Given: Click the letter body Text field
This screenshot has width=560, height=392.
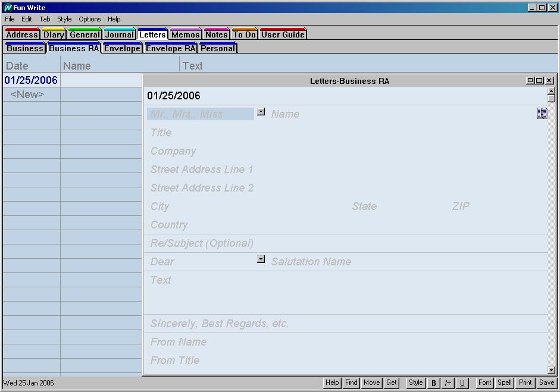Looking at the screenshot, I should point(345,293).
